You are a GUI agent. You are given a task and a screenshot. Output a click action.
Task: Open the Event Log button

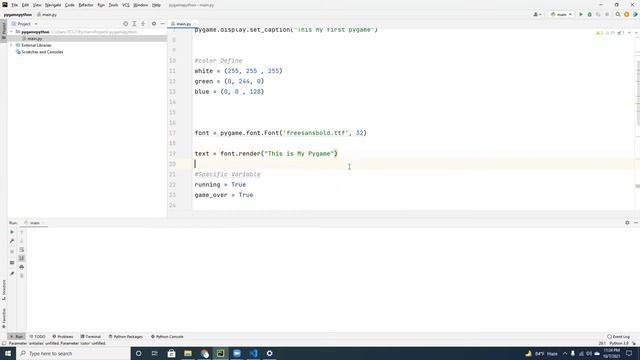pos(618,337)
